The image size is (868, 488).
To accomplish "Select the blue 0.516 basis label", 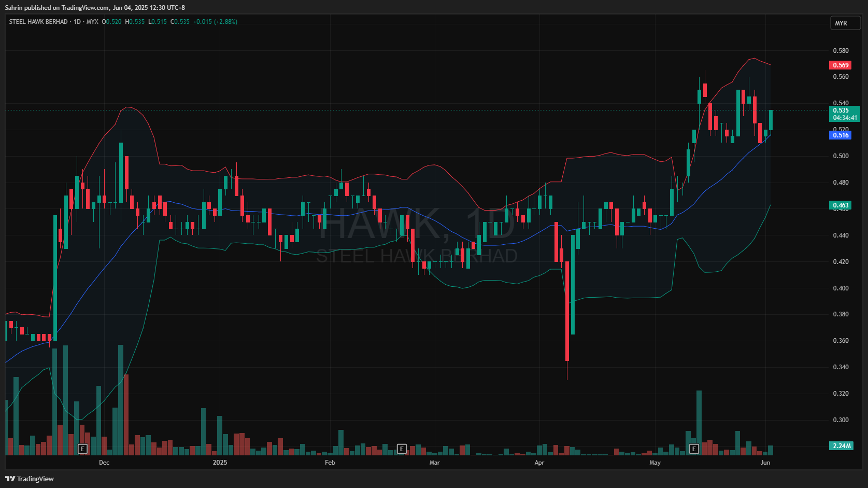I will (841, 135).
